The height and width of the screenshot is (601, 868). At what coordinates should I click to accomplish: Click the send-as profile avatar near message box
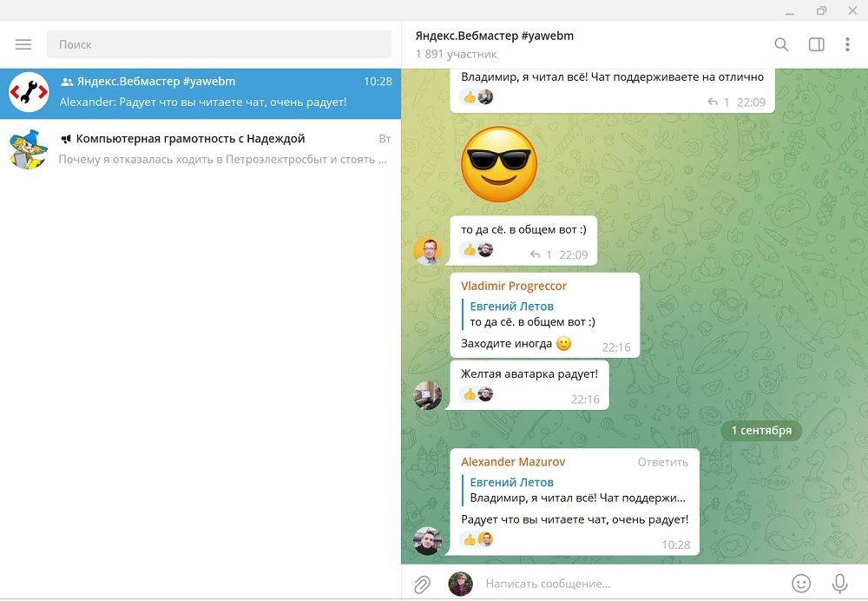click(461, 584)
